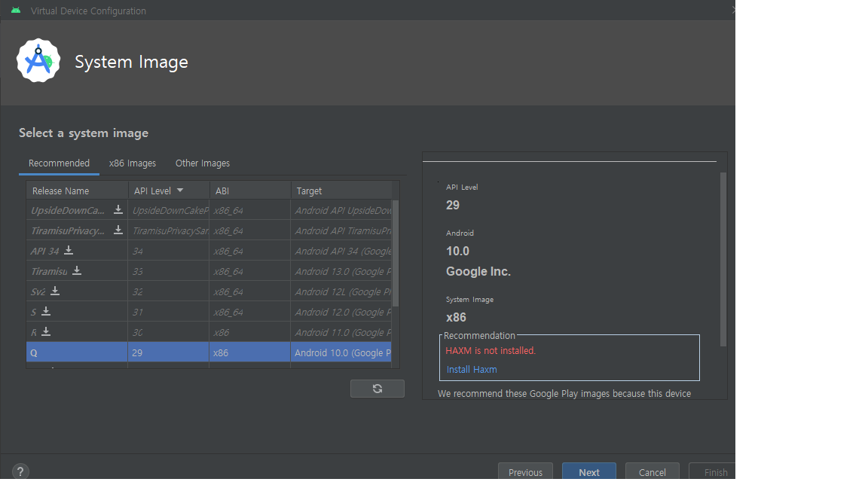Click API level 32 cell
Image resolution: width=868 pixels, height=488 pixels.
pyautogui.click(x=168, y=291)
